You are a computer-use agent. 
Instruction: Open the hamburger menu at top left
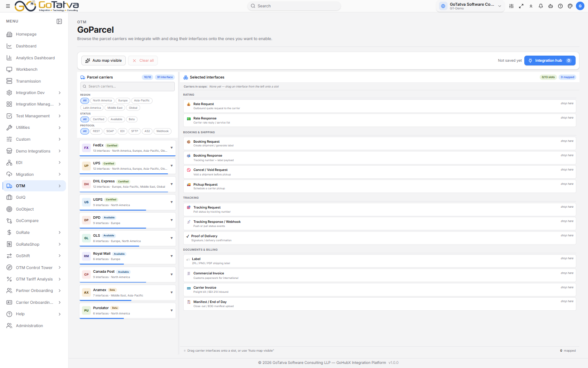pos(8,6)
